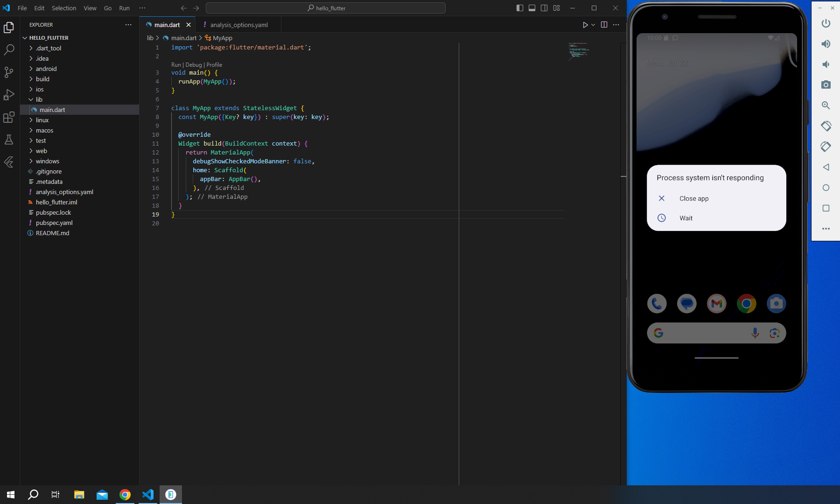Click the emulator power button
Screen dimensions: 840x504
[826, 23]
